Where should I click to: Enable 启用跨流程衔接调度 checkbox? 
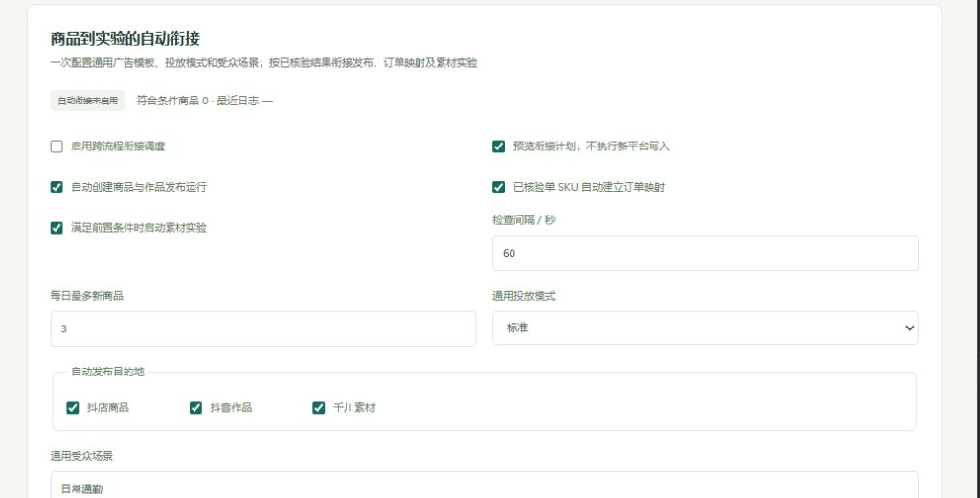(x=57, y=147)
